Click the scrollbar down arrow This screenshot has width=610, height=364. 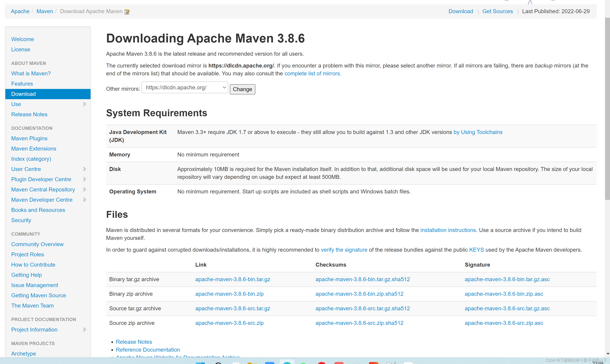coord(608,354)
